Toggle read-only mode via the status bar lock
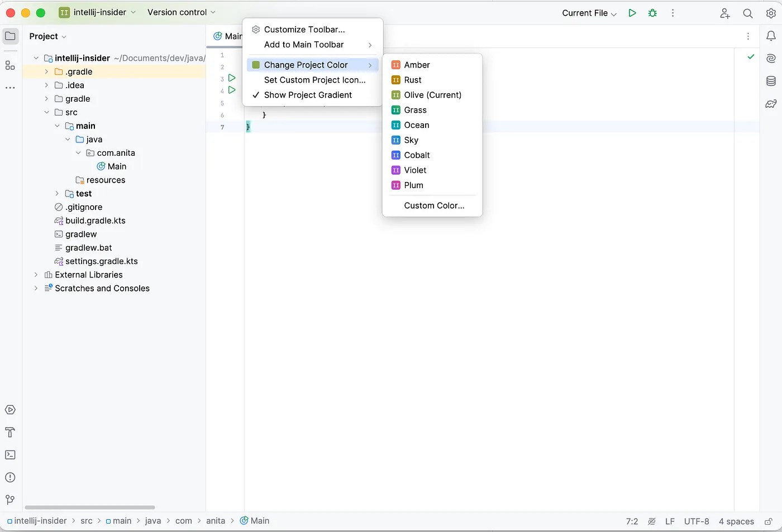This screenshot has width=782, height=532. coord(769,521)
